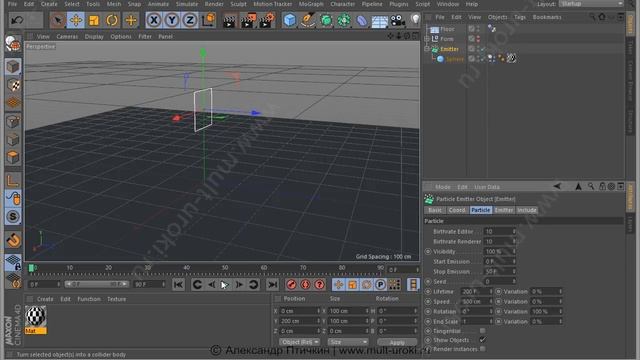The image size is (640, 360).
Task: Open viewport Cameras menu
Action: coord(67,36)
